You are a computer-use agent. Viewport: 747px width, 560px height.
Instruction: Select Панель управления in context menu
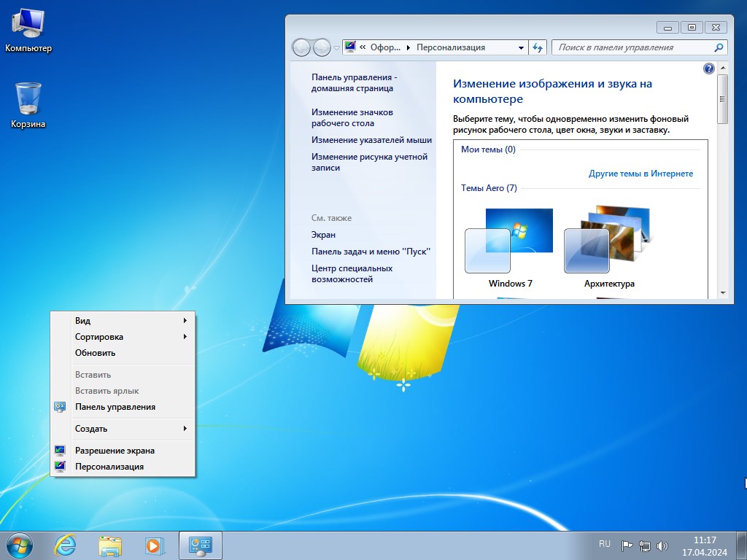123,407
